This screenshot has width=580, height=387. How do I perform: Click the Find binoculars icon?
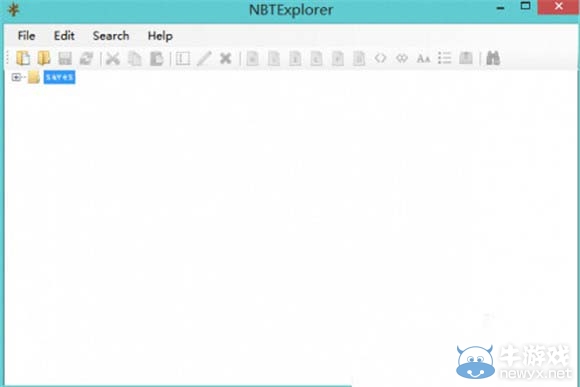tap(493, 58)
